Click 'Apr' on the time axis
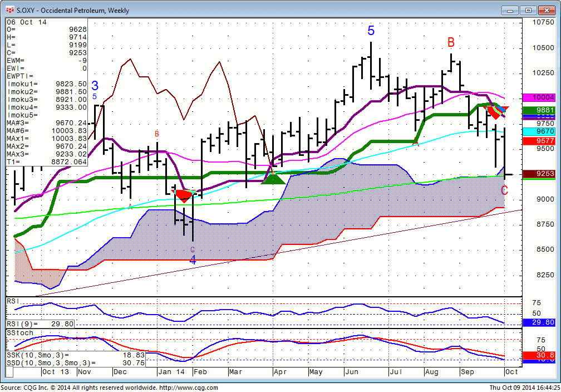This screenshot has height=392, width=561. [x=280, y=372]
